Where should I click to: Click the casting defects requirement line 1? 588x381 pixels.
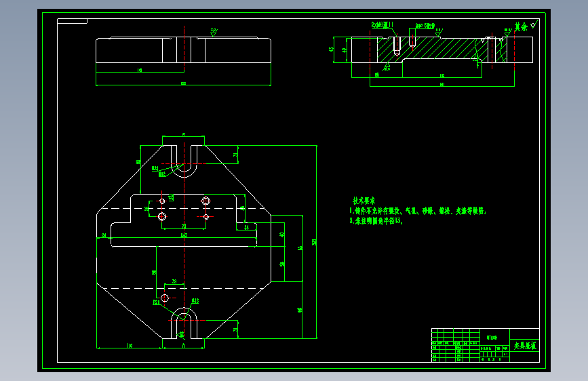(418, 211)
